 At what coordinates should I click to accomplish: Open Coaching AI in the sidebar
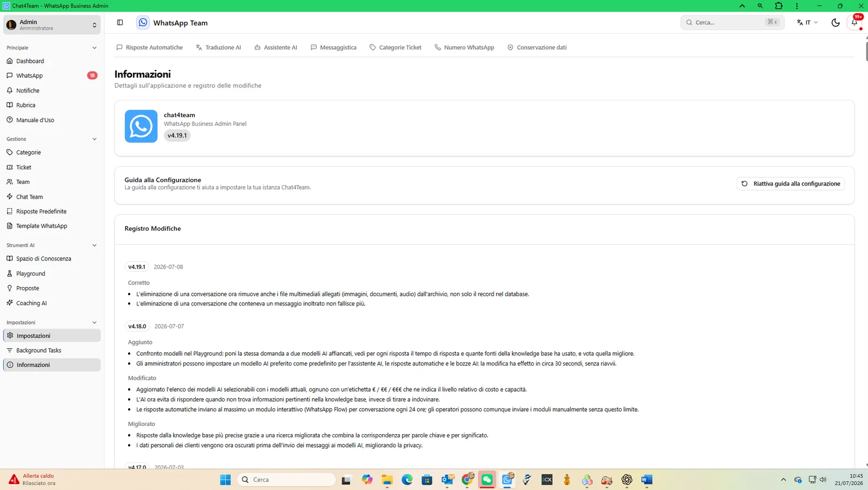[x=52, y=303]
